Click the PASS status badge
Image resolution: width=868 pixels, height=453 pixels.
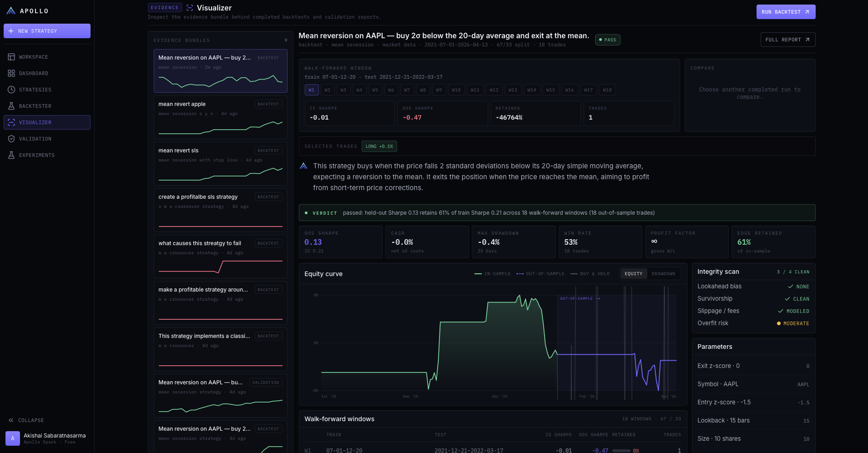coord(607,40)
